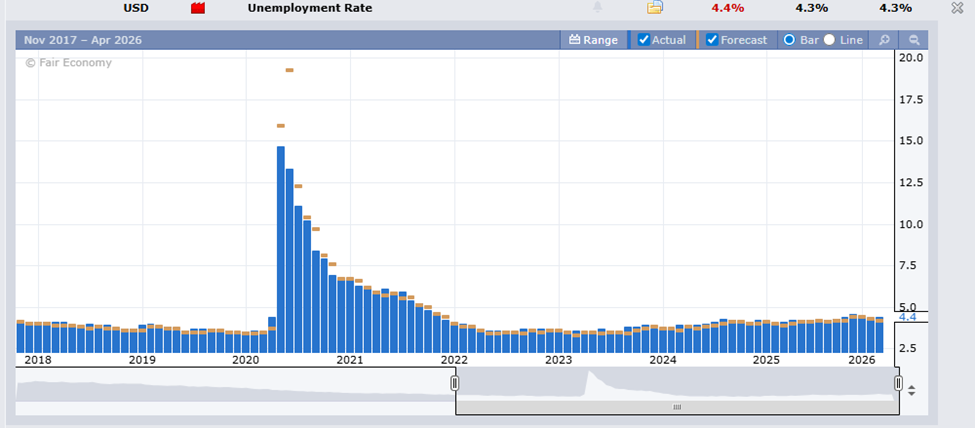Click the alert bell icon
Viewport: 975px width, 428px height.
pyautogui.click(x=597, y=7)
